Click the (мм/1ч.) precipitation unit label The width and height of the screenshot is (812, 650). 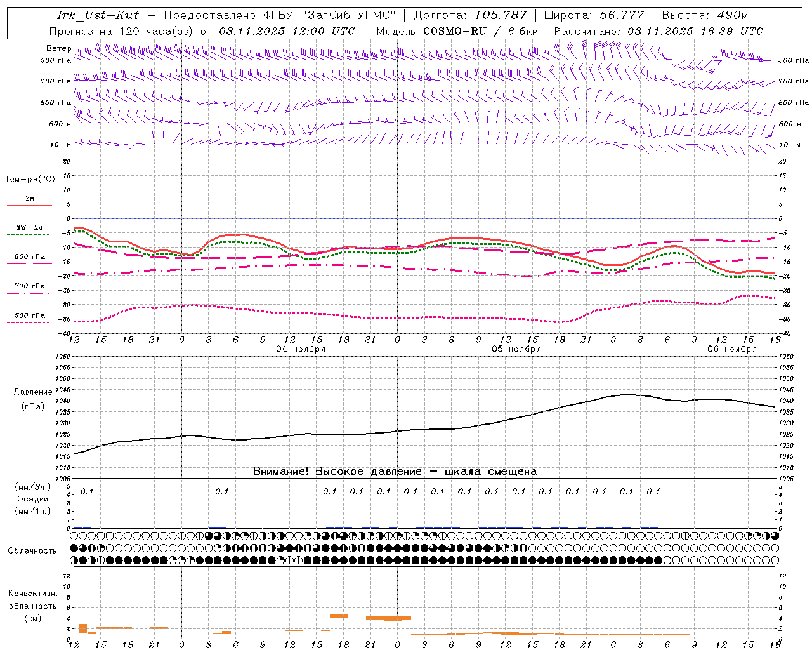pos(32,511)
